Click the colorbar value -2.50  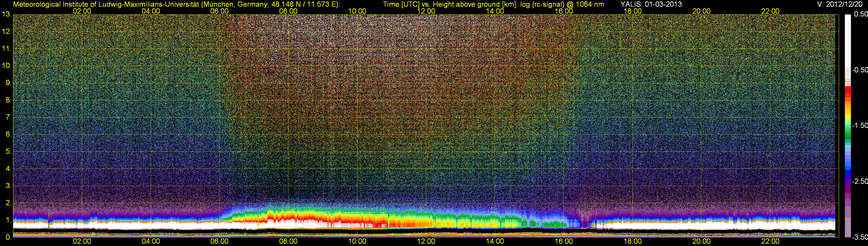click(x=860, y=181)
